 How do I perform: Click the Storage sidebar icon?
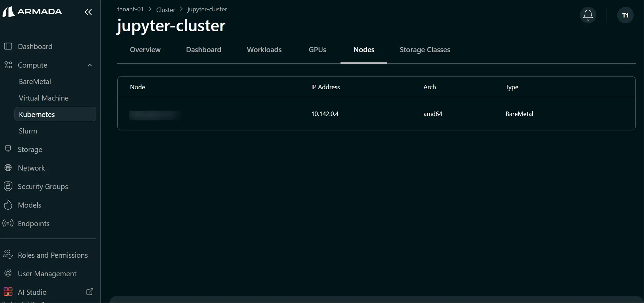pyautogui.click(x=8, y=149)
